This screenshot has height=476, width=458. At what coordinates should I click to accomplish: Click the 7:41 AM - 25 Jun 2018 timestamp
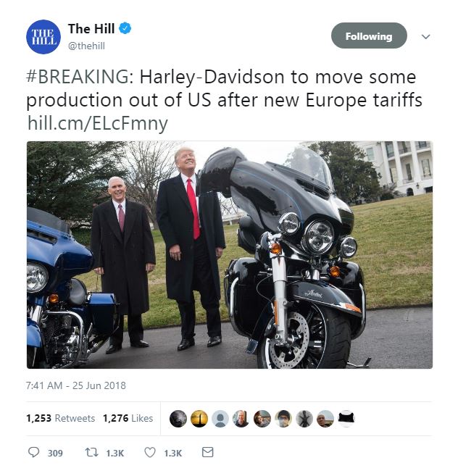click(x=76, y=385)
